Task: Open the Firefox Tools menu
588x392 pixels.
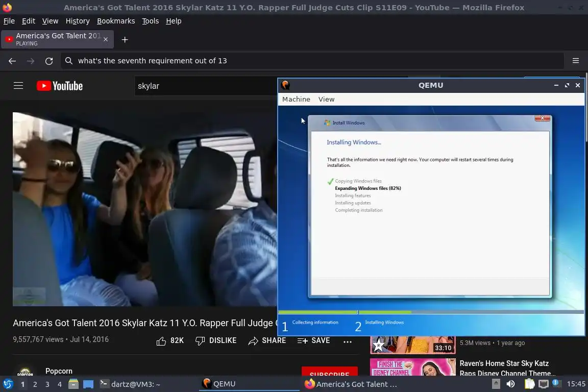Action: (151, 21)
